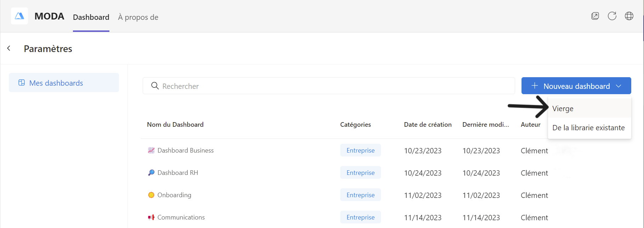This screenshot has width=644, height=228.
Task: Sort by Dernière modi... column header
Action: point(485,124)
